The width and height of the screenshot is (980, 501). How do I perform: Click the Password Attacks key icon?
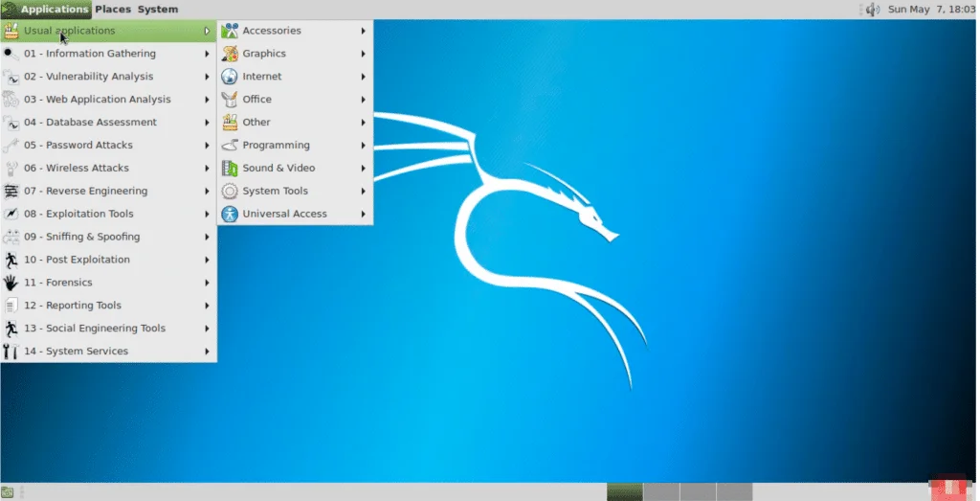[x=11, y=145]
